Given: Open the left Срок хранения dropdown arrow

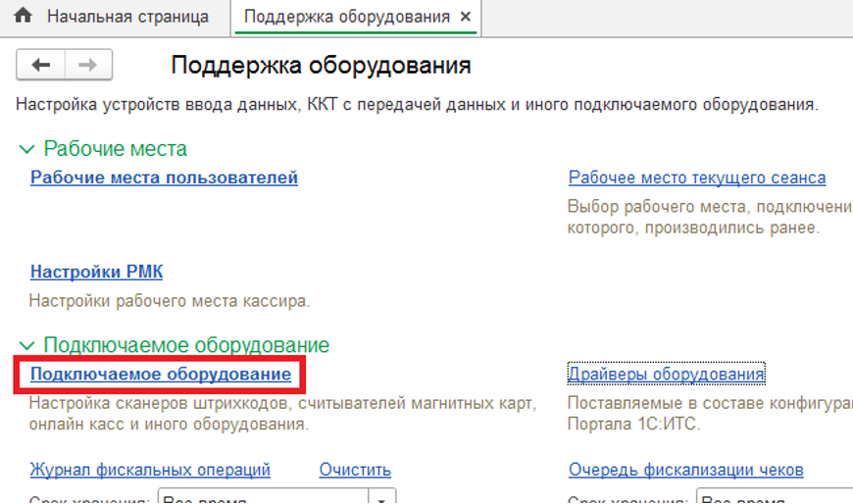Looking at the screenshot, I should click(x=383, y=498).
